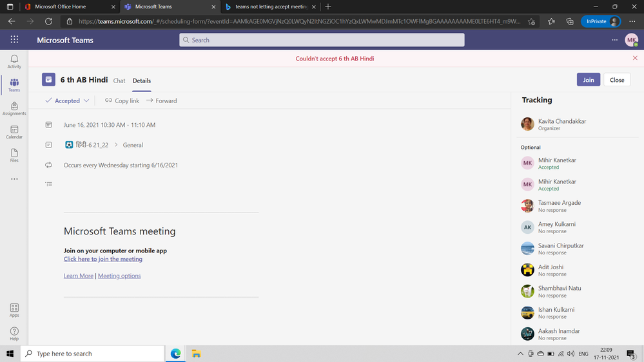The width and height of the screenshot is (644, 362).
Task: Open a new browser tab
Action: tap(327, 6)
